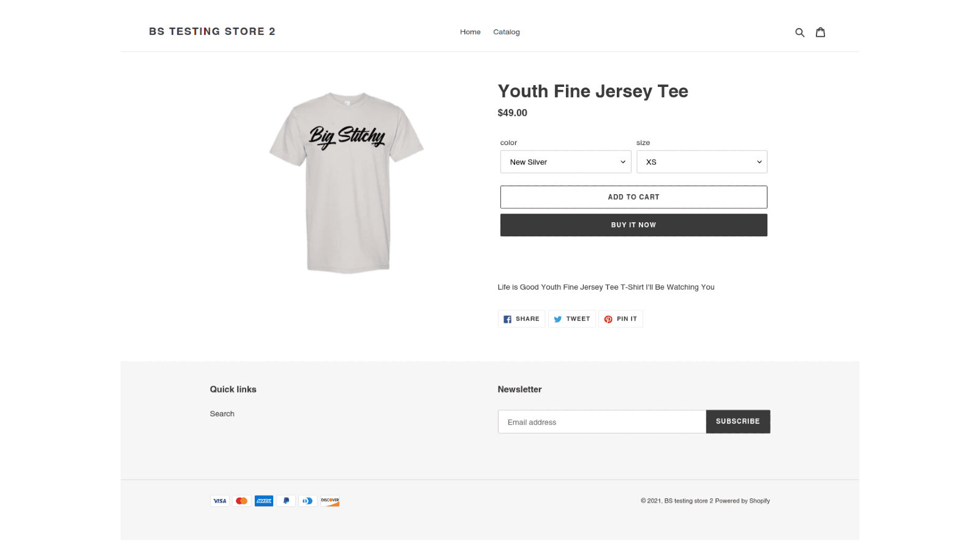Open the size dropdown showing XS
This screenshot has width=980, height=551.
point(701,161)
